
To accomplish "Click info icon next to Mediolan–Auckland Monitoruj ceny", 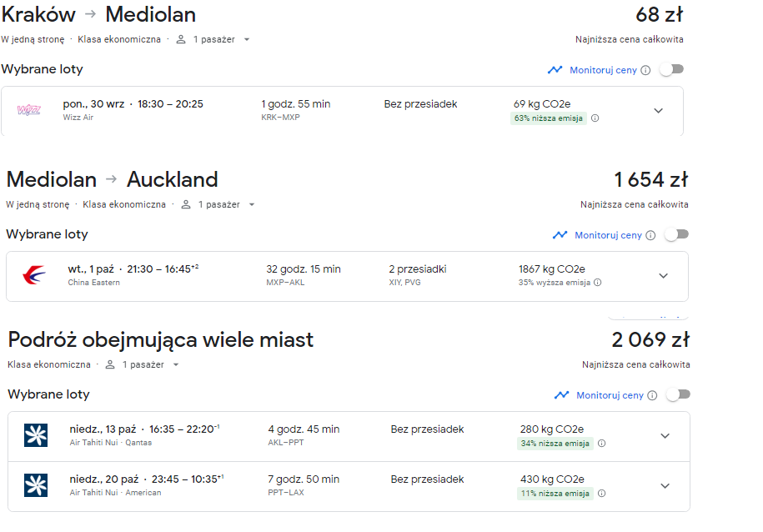I will click(x=650, y=236).
